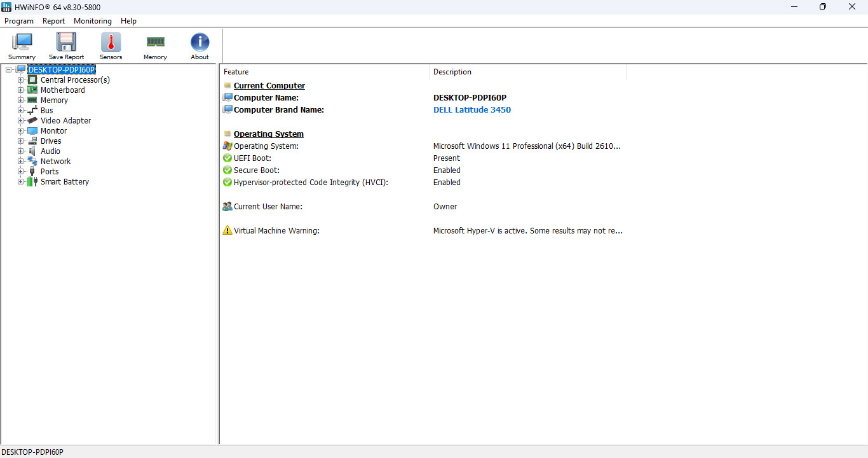Expand the Motherboard tree node
This screenshot has width=868, height=458.
coord(21,90)
